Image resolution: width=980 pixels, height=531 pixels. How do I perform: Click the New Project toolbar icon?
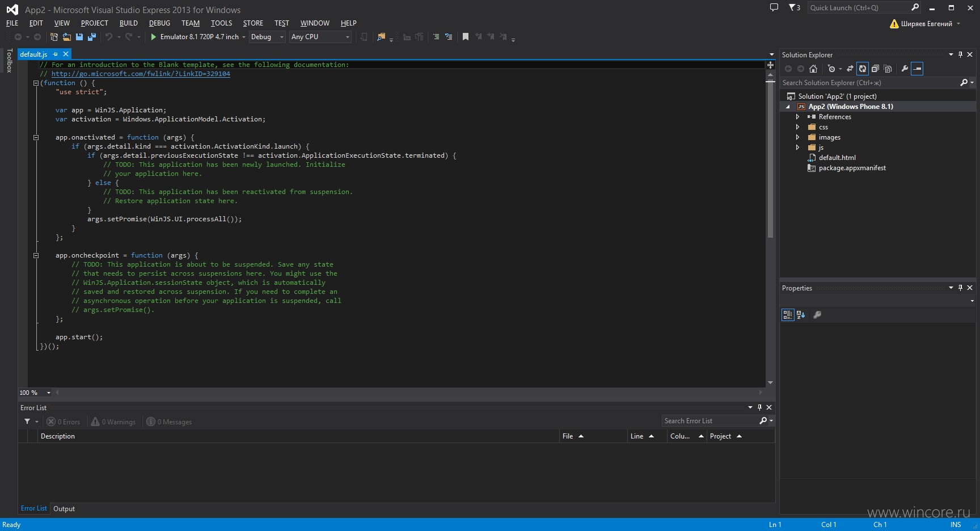pyautogui.click(x=54, y=37)
